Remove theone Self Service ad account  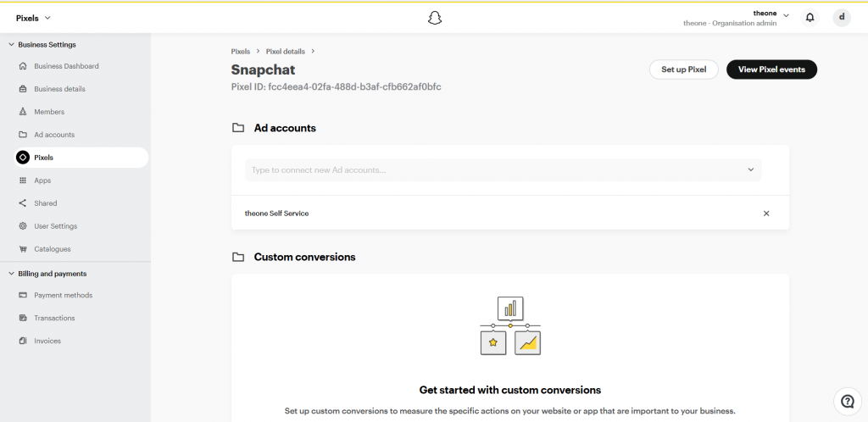[766, 214]
